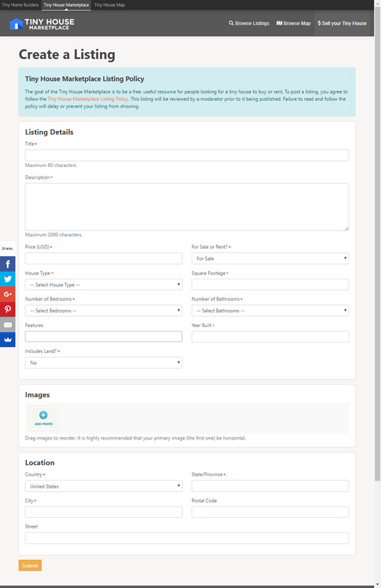Open Browse Map in the header
This screenshot has width=381, height=588.
coord(293,23)
